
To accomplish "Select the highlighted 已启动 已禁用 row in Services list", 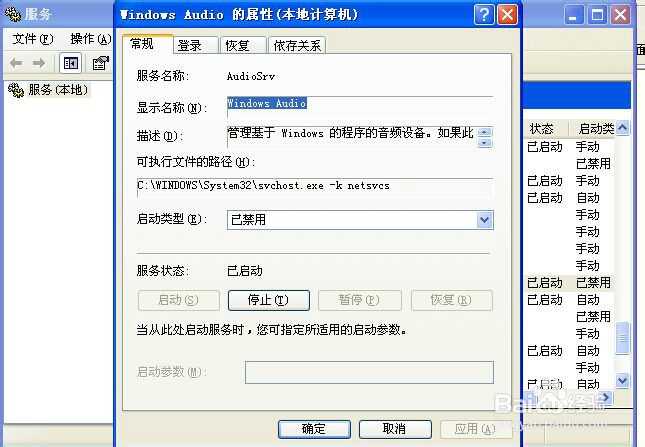I will pos(569,283).
